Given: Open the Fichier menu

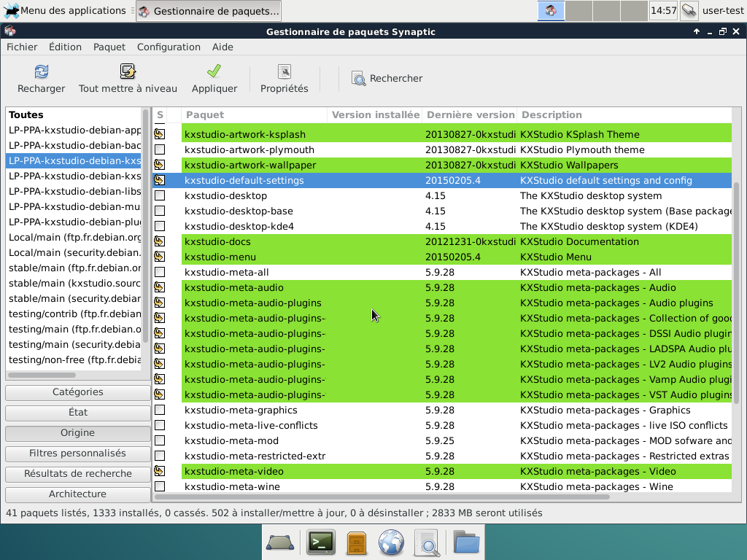Looking at the screenshot, I should point(22,47).
